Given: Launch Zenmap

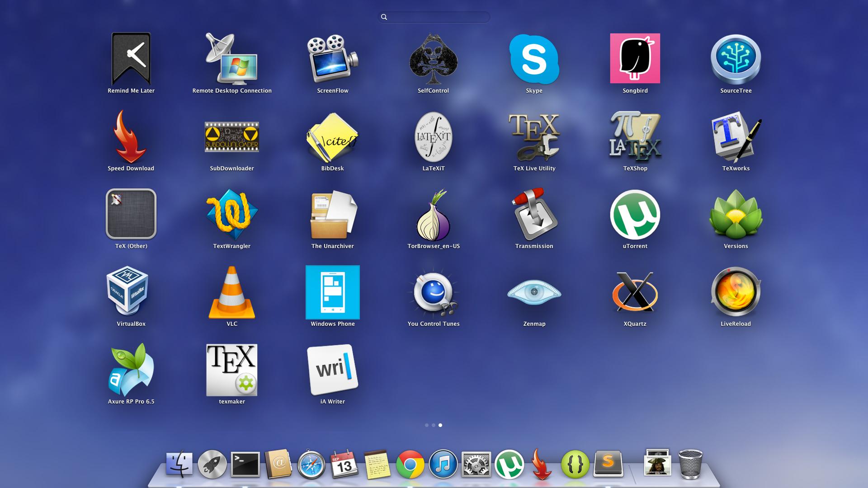Looking at the screenshot, I should (x=534, y=293).
